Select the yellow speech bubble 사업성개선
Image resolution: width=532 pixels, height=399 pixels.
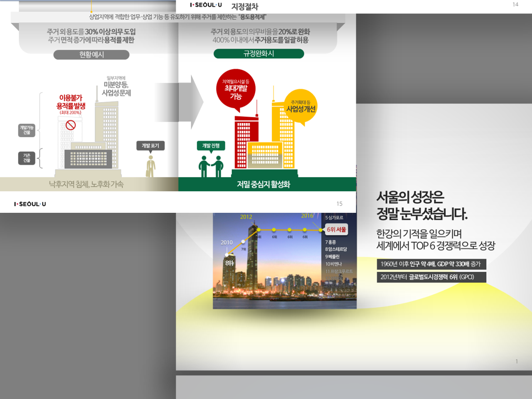(301, 107)
